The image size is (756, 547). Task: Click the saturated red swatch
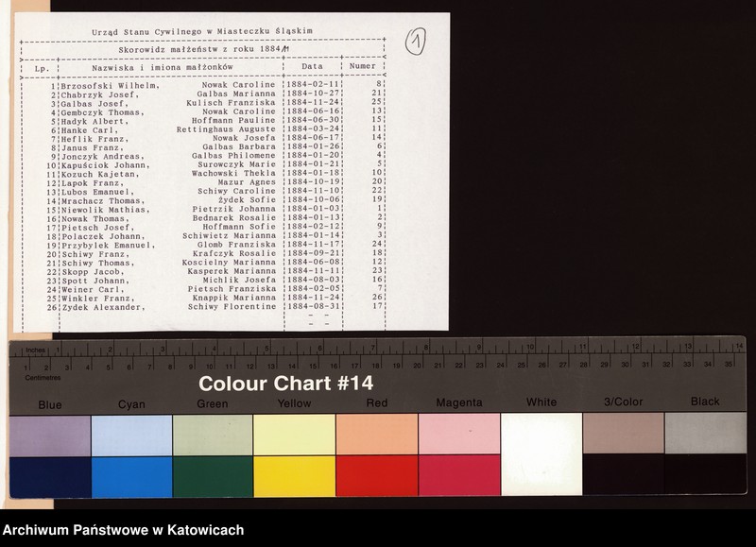click(x=377, y=476)
